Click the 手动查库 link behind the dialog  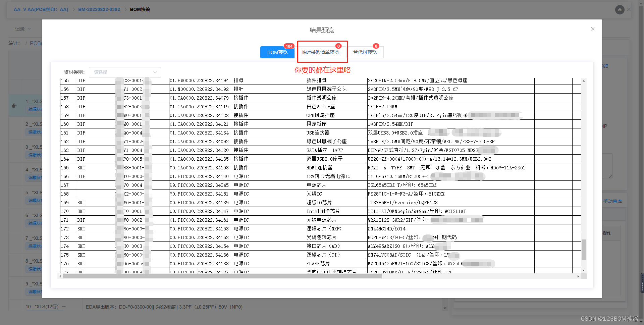point(612,201)
